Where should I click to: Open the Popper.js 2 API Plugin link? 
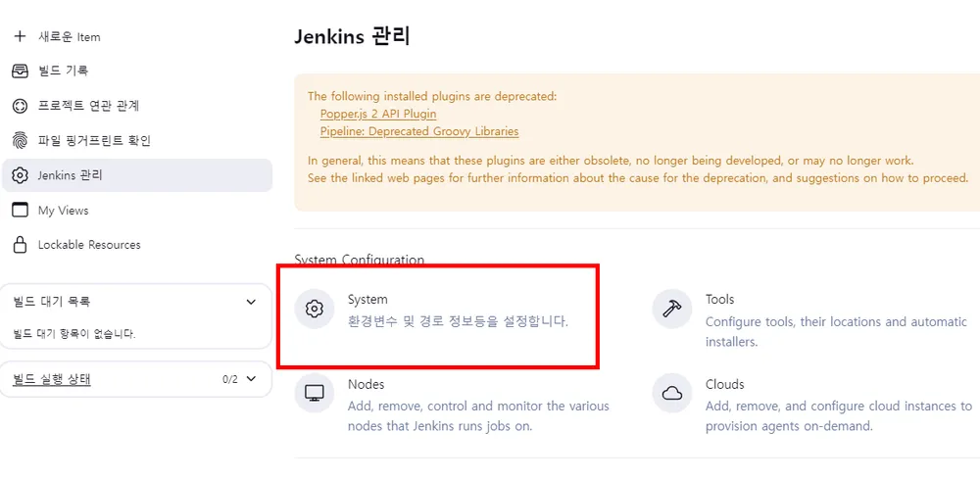point(378,115)
